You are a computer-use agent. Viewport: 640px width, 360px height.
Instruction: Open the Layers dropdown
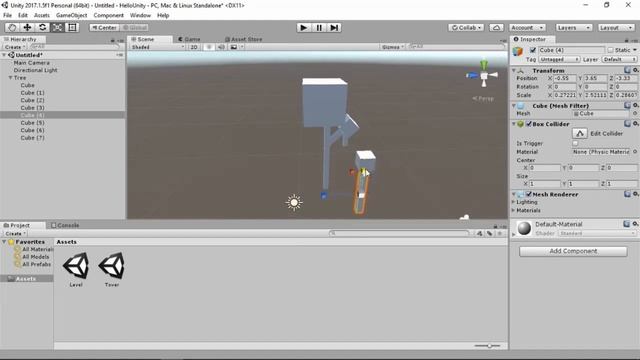573,27
